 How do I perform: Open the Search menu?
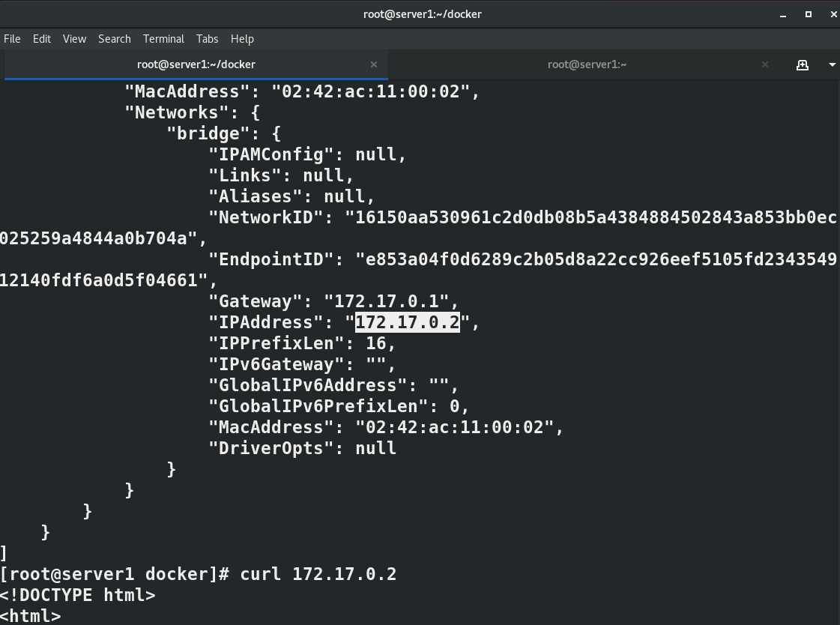click(x=114, y=38)
